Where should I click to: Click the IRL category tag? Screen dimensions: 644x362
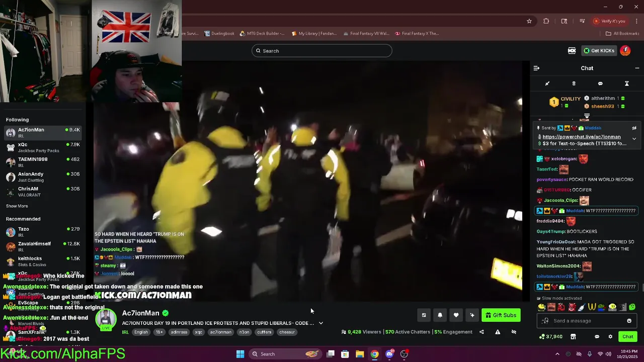pyautogui.click(x=125, y=332)
